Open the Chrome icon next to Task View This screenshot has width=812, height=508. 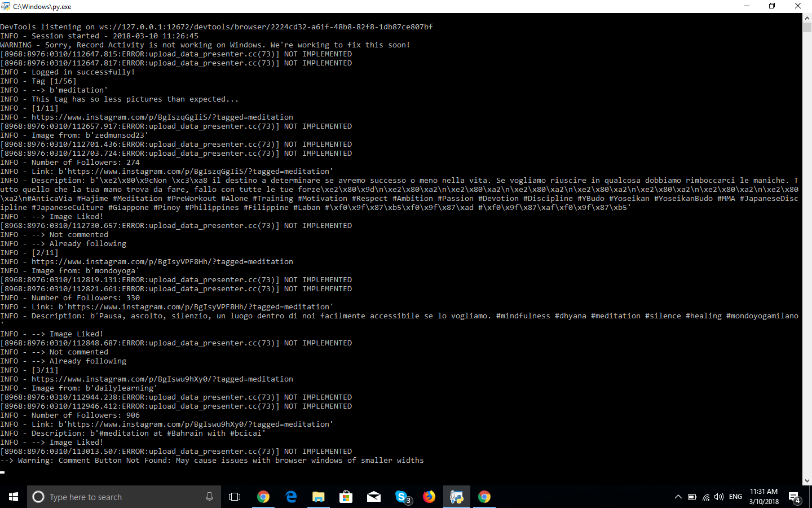(x=263, y=497)
